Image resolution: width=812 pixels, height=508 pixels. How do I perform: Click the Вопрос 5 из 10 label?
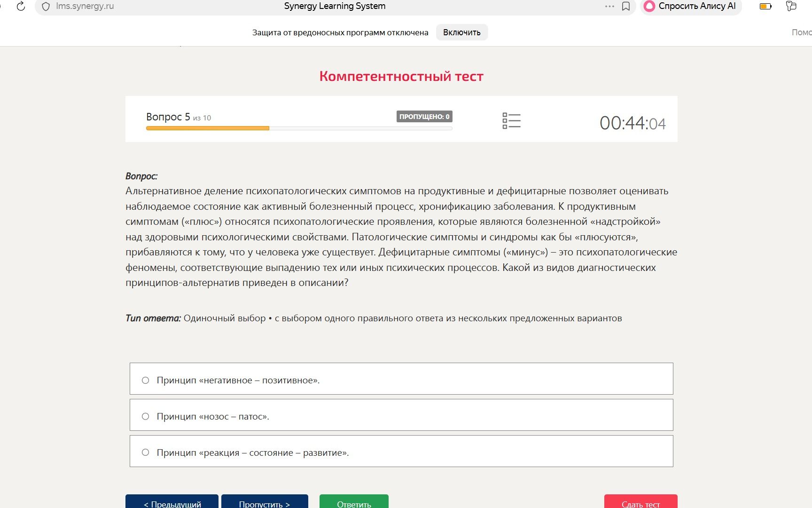(179, 117)
